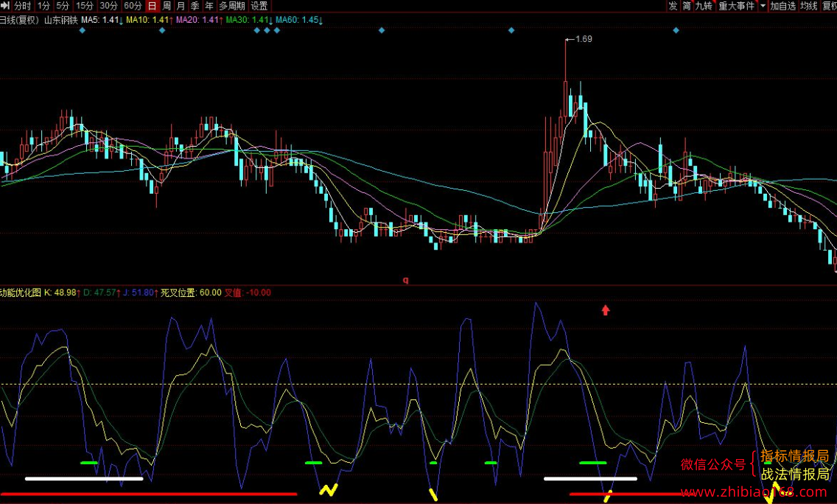Switch to the 季 quarterly period tab
Image resolution: width=837 pixels, height=504 pixels.
tap(195, 6)
